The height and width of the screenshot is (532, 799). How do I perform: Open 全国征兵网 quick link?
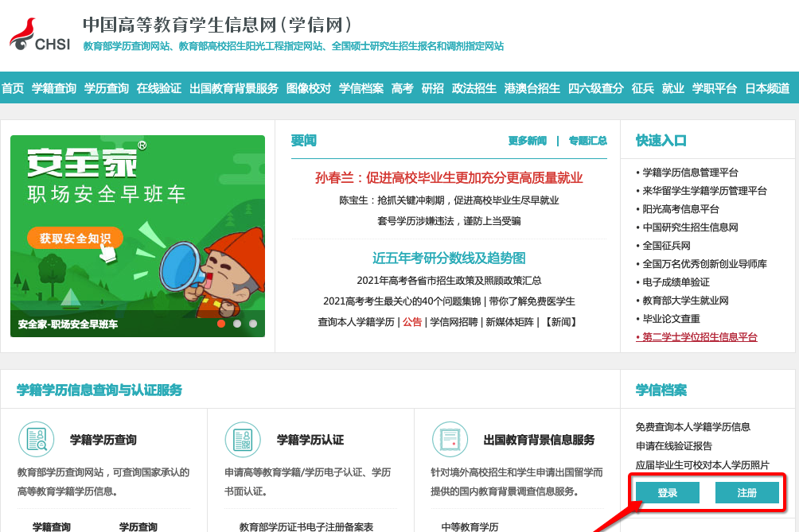pyautogui.click(x=666, y=246)
